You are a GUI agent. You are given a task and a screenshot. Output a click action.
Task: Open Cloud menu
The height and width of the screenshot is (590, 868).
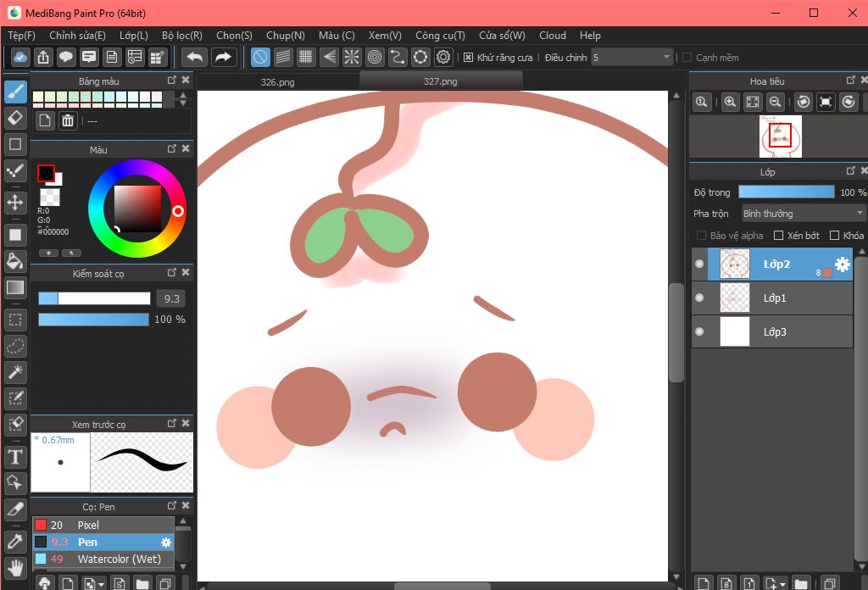click(x=553, y=36)
